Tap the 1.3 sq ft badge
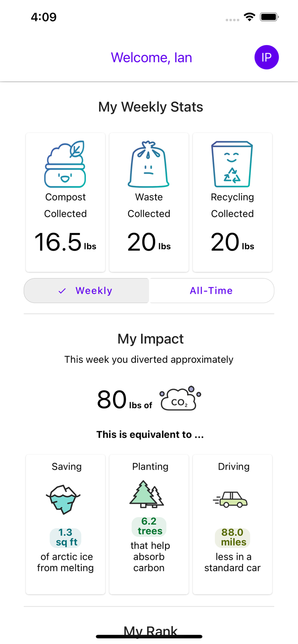This screenshot has height=644, width=298. pos(66,538)
